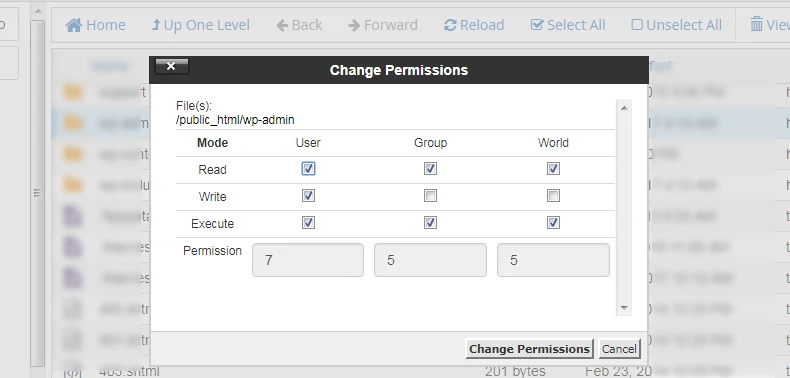Enable Group Write permission checkbox
Viewport: 790px width, 378px height.
coord(430,196)
